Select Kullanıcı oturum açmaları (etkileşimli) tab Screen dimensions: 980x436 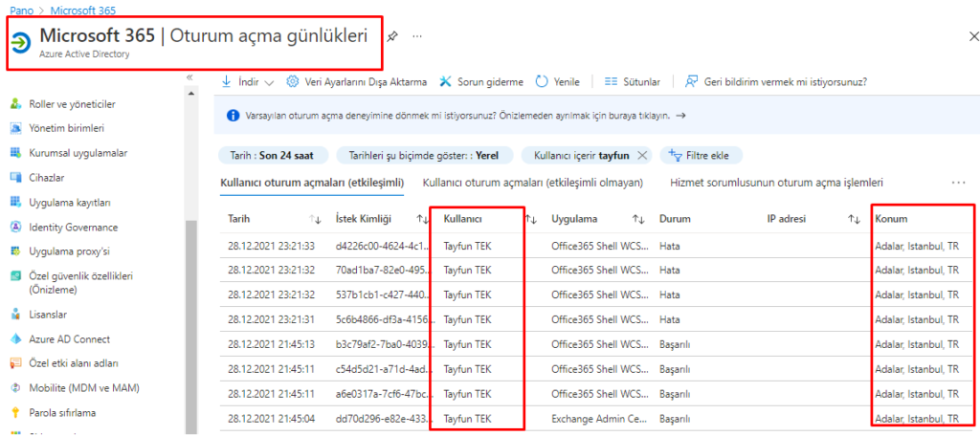pos(312,183)
